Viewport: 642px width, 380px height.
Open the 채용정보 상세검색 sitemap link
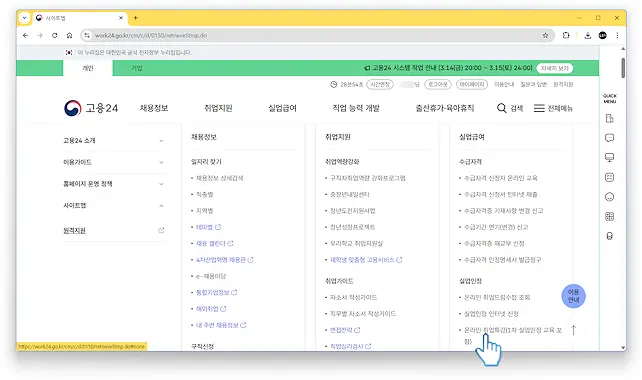pyautogui.click(x=219, y=178)
